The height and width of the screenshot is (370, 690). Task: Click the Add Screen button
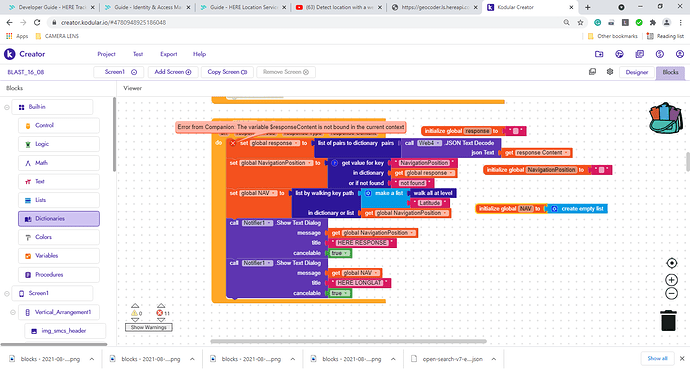pos(172,72)
